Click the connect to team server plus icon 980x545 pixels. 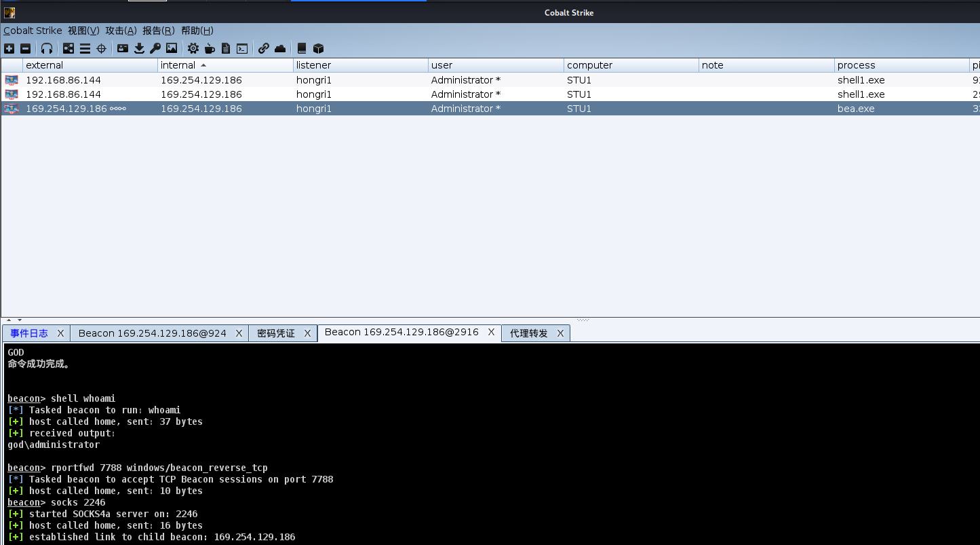pyautogui.click(x=9, y=48)
